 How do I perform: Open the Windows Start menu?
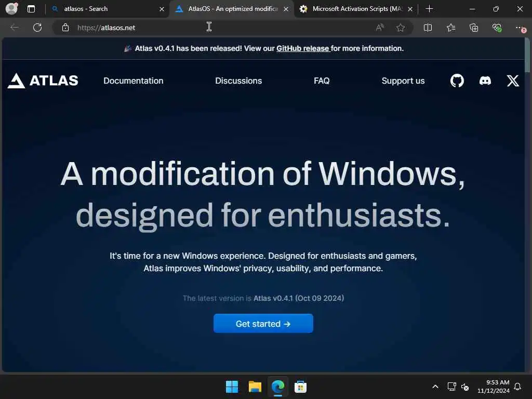(x=232, y=387)
